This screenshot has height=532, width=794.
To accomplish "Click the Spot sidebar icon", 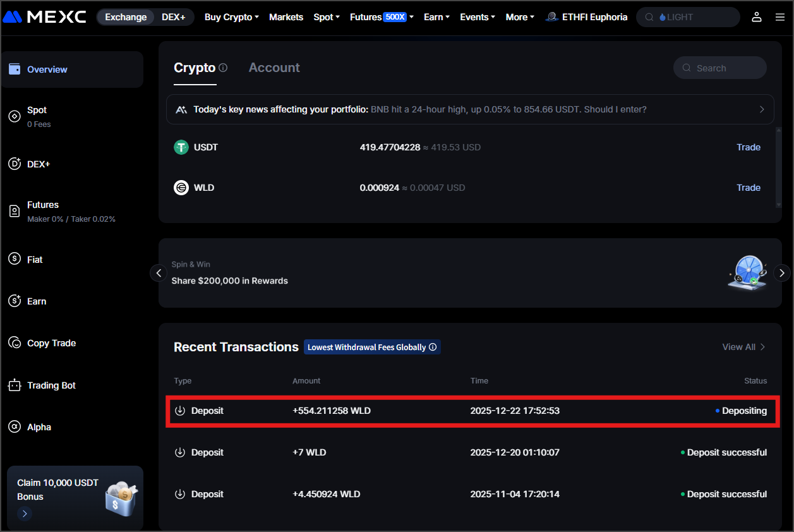I will (x=15, y=116).
